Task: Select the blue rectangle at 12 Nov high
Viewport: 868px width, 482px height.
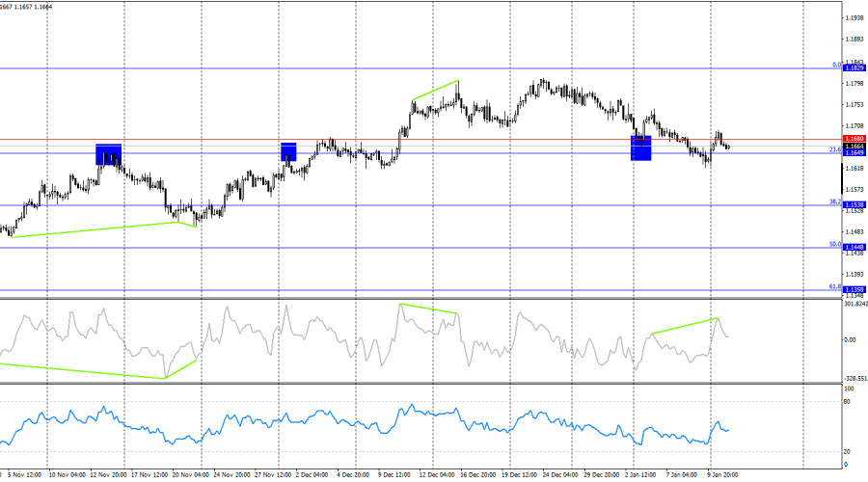Action: pos(108,154)
